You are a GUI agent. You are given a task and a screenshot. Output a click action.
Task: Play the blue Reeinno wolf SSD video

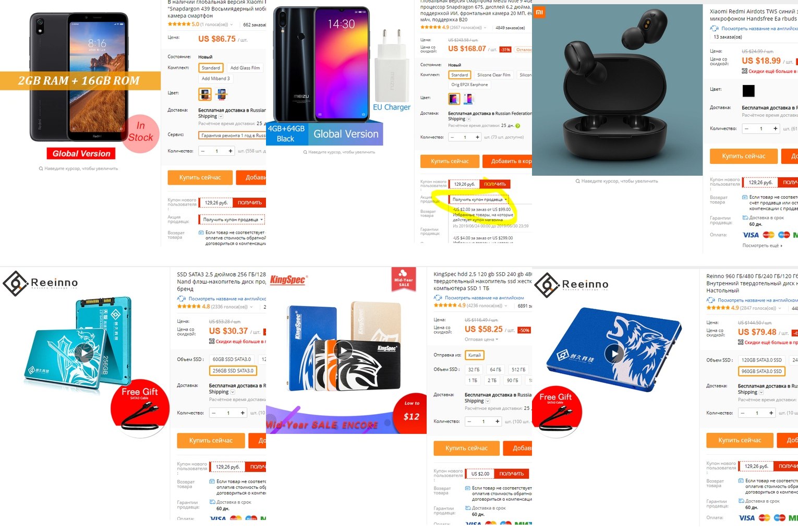[615, 354]
